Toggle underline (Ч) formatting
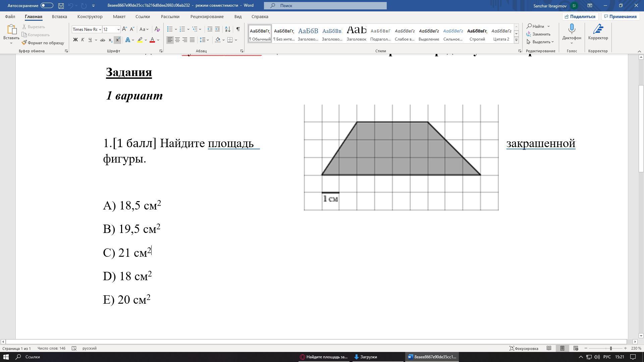 coord(90,40)
